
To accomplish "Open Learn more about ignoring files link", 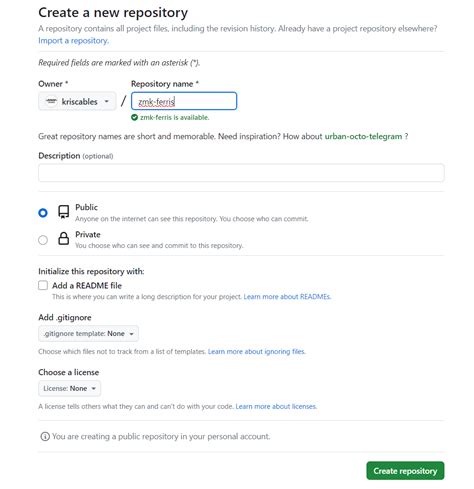I will 256,352.
